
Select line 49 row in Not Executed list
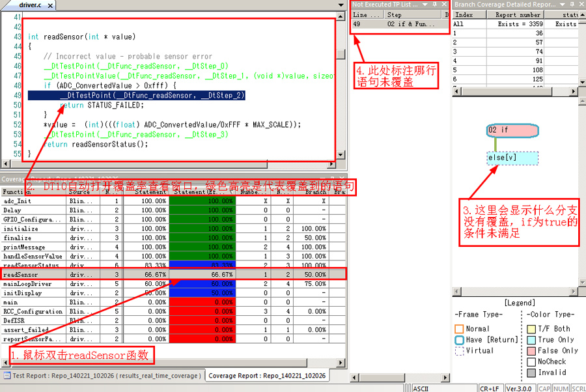400,24
